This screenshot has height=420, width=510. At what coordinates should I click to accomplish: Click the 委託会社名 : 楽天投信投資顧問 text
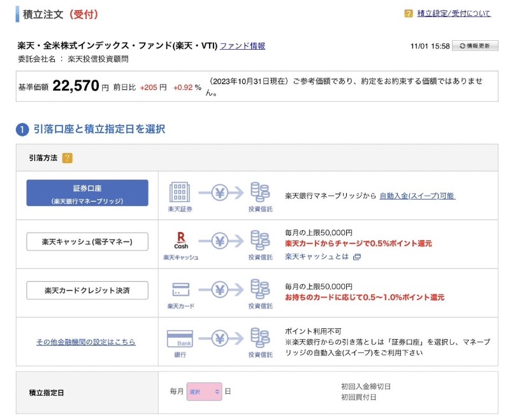73,59
